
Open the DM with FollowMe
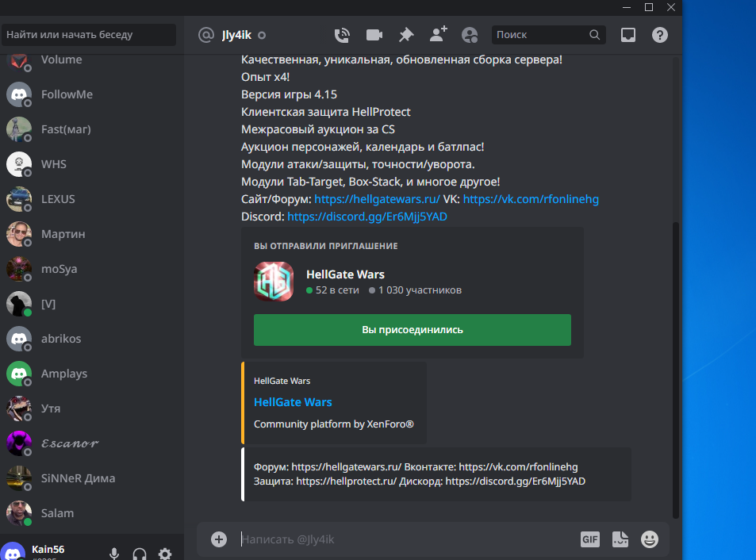pos(91,94)
